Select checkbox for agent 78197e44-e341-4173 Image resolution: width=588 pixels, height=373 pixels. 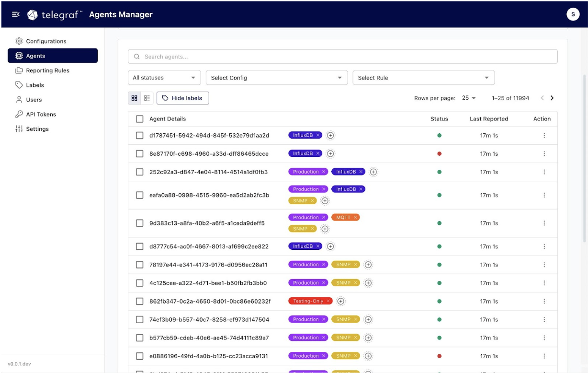(x=140, y=265)
